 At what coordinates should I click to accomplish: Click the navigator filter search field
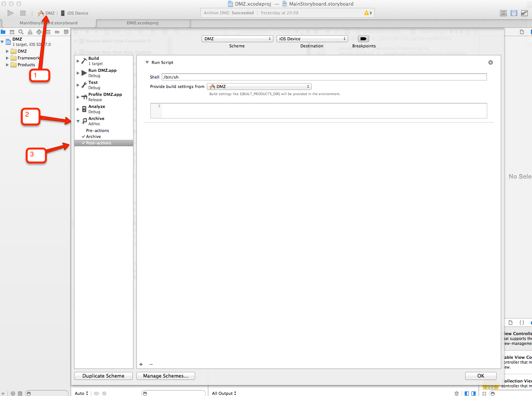(x=47, y=393)
